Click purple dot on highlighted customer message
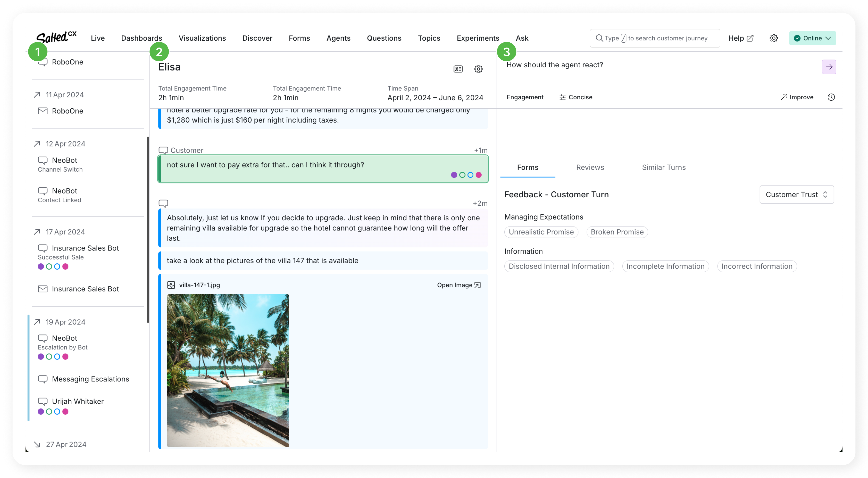Screen dimensions: 868x478 point(454,175)
